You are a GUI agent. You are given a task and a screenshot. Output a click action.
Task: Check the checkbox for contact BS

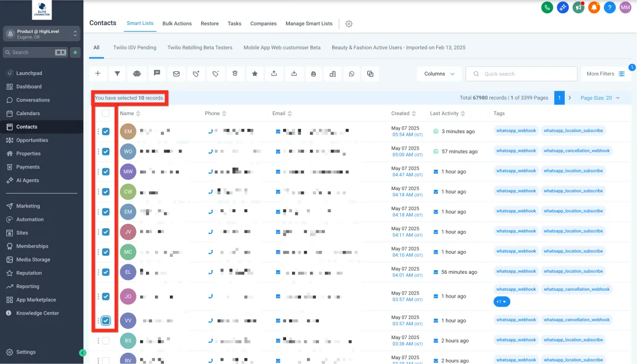coord(106,341)
